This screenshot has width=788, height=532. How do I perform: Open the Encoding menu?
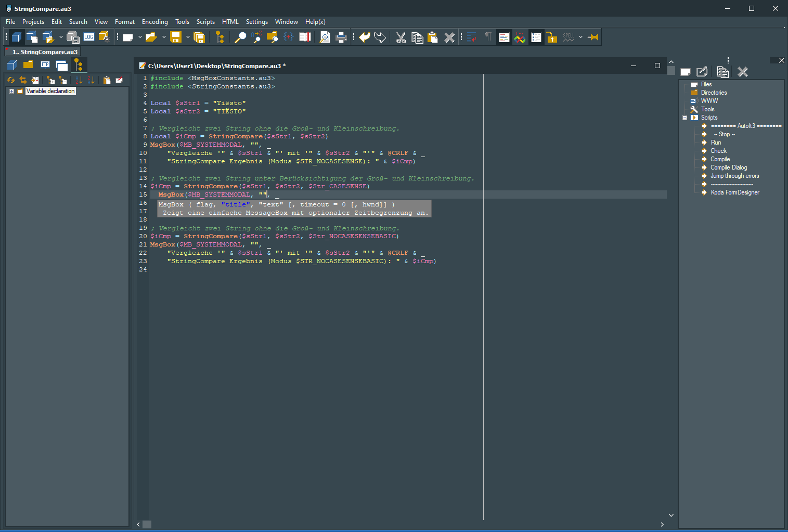pyautogui.click(x=154, y=22)
